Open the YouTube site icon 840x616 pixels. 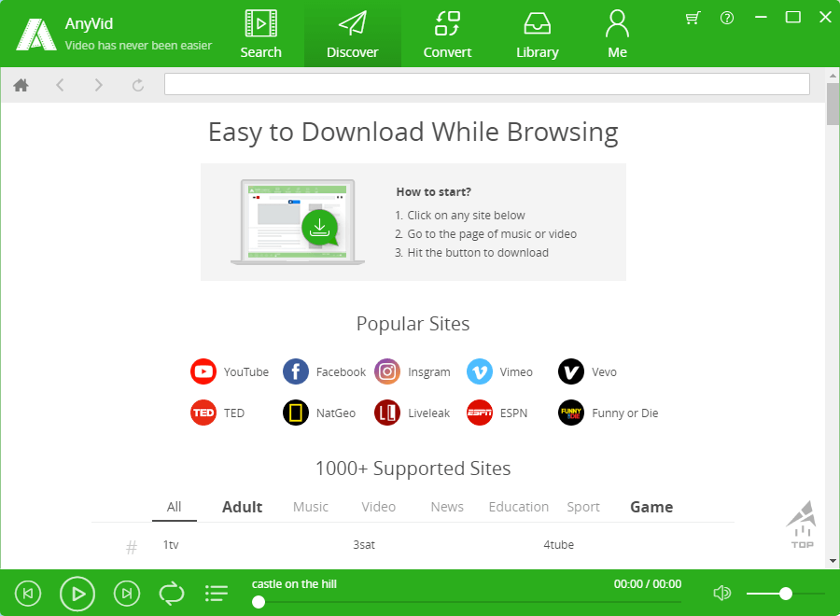(x=203, y=371)
